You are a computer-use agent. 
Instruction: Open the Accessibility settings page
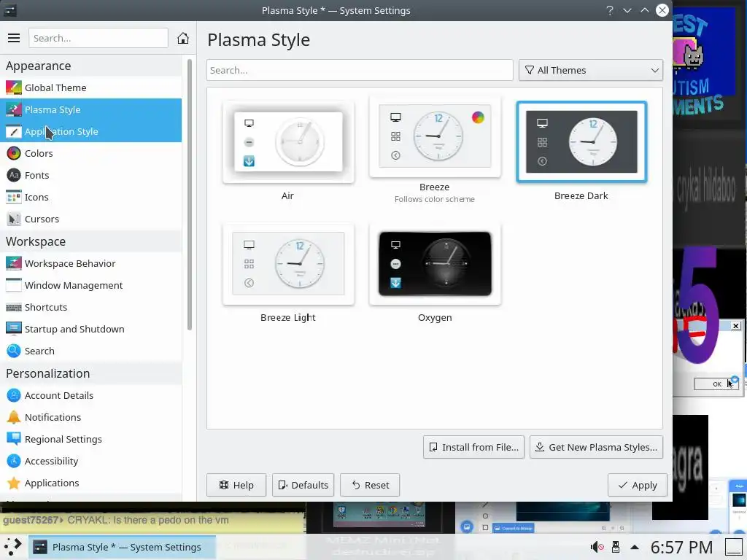point(90,461)
